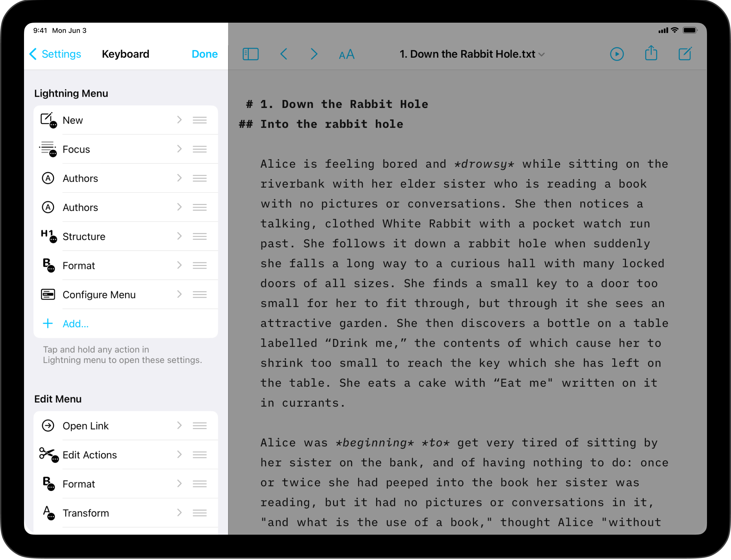
Task: Open the Structure H1 menu item
Action: [x=84, y=237]
